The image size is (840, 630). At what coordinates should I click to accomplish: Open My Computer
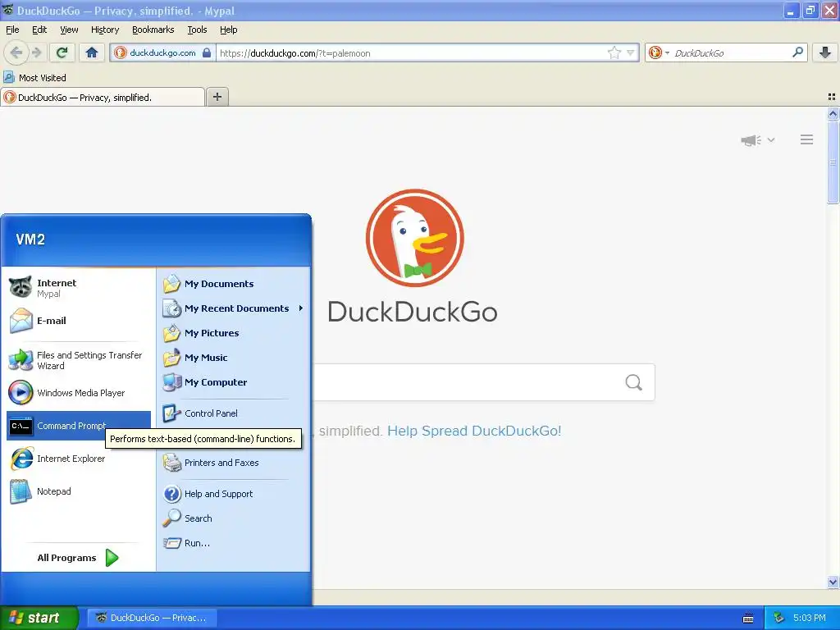234,382
